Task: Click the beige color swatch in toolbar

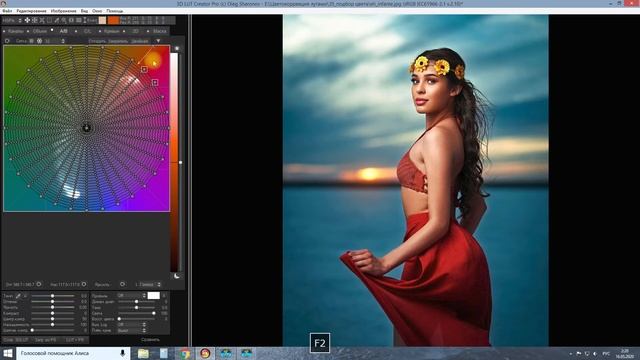Action: tap(102, 20)
